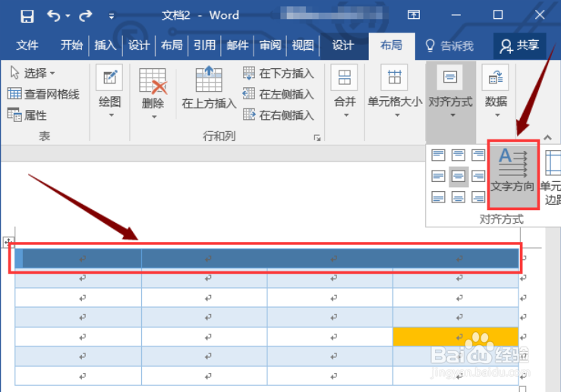The height and width of the screenshot is (392, 561).
Task: Open the 合并 merge dropdown
Action: (x=345, y=93)
